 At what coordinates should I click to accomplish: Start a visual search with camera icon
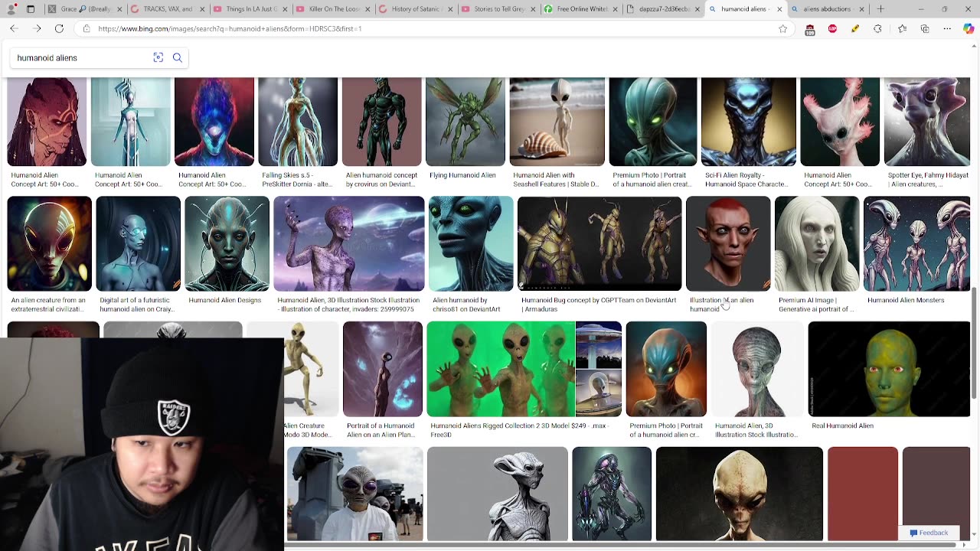point(158,57)
